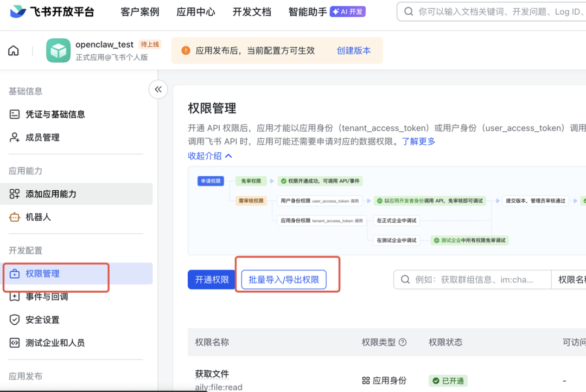Image resolution: width=586 pixels, height=392 pixels.
Task: Open 开发文档 in top navigation
Action: click(252, 12)
